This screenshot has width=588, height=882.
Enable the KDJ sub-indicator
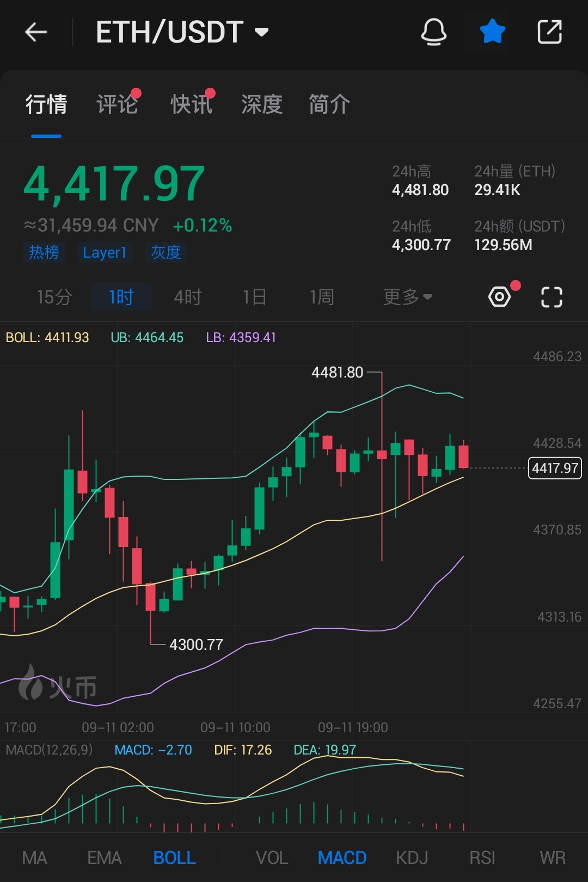click(x=412, y=858)
